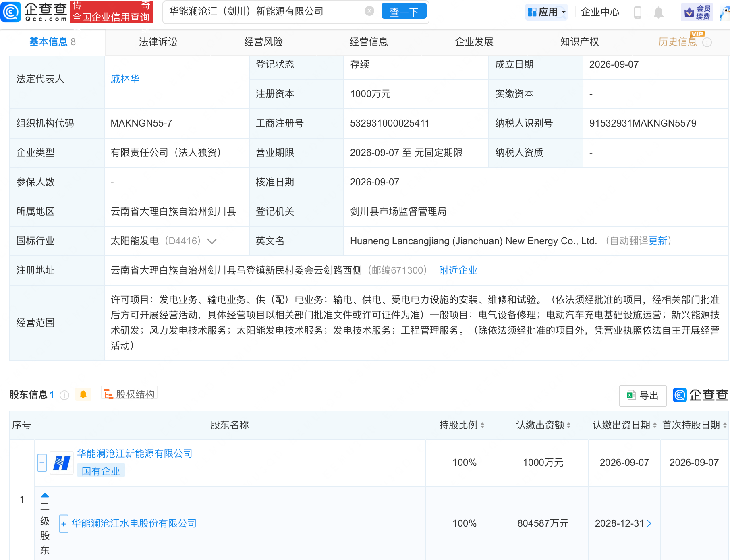Clear the search box text

click(369, 11)
